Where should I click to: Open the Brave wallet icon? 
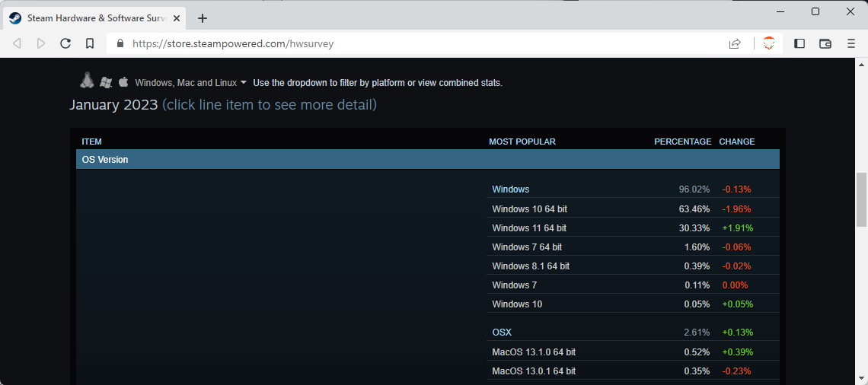click(x=825, y=43)
